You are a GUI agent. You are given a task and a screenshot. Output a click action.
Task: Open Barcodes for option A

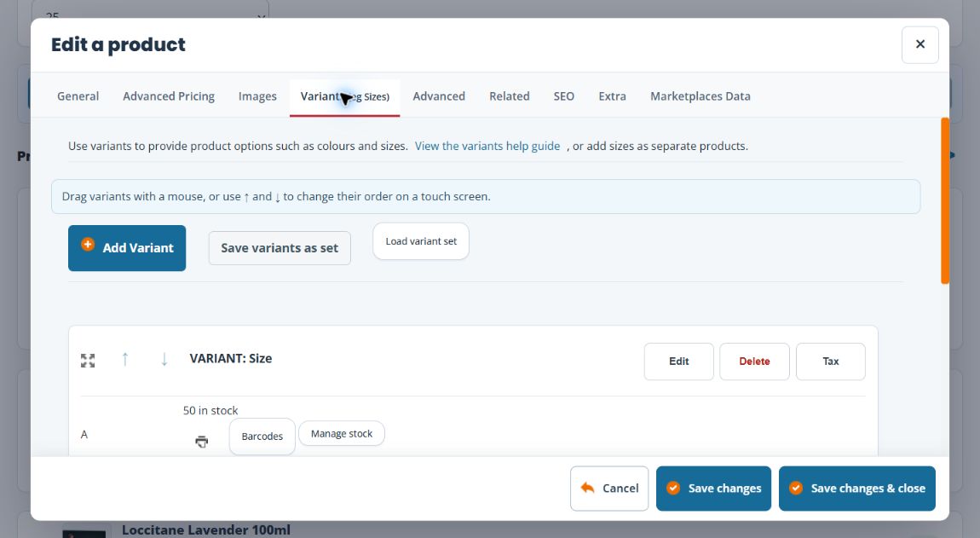click(x=262, y=436)
